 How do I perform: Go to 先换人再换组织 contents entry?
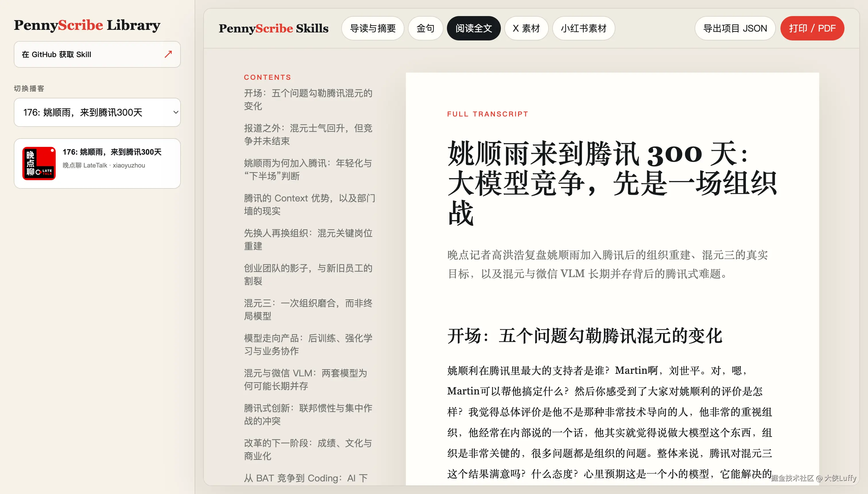tap(308, 239)
